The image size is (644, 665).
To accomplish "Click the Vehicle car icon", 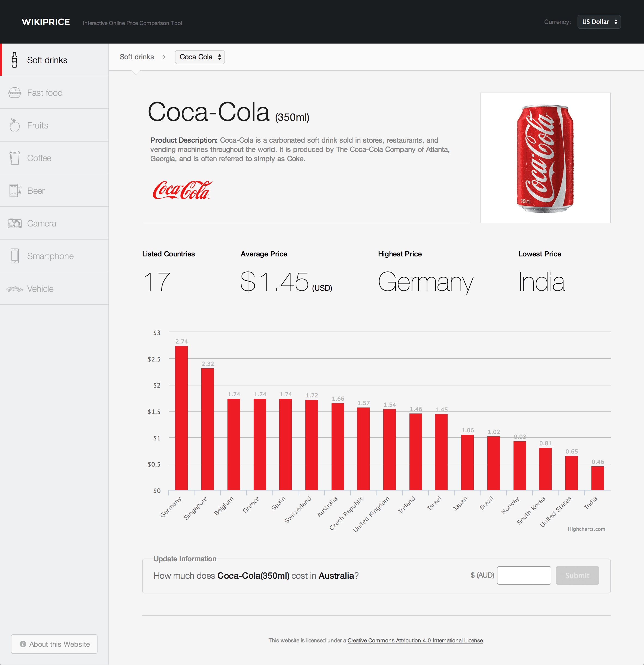I will [15, 289].
